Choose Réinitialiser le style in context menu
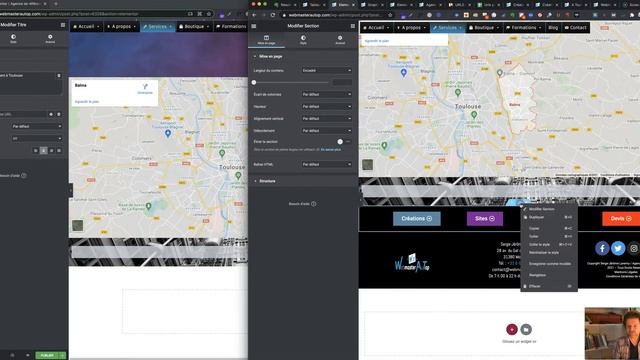This screenshot has width=640, height=360. click(549, 253)
